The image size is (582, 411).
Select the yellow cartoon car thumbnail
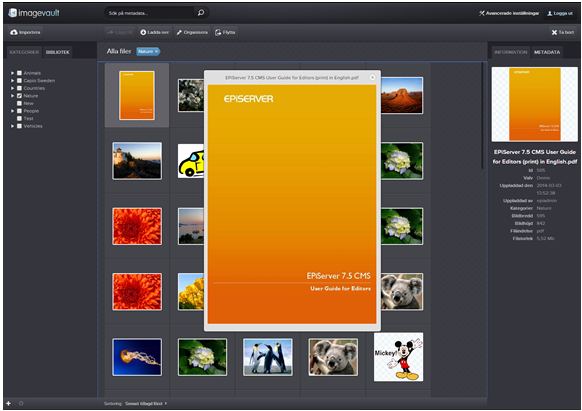coord(191,161)
